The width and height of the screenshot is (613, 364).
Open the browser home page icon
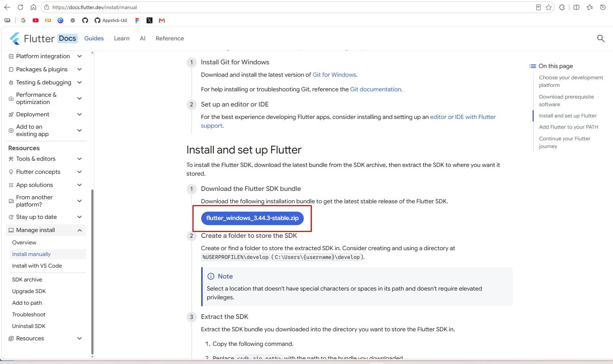click(33, 7)
